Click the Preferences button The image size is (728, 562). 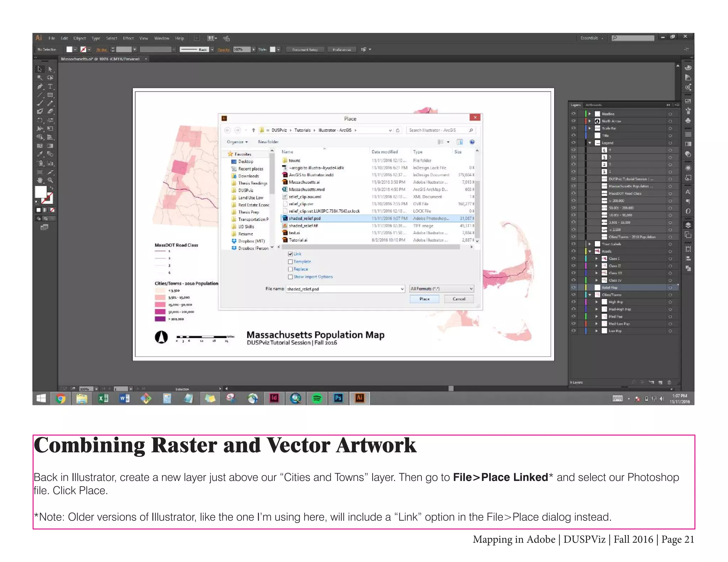click(x=342, y=50)
